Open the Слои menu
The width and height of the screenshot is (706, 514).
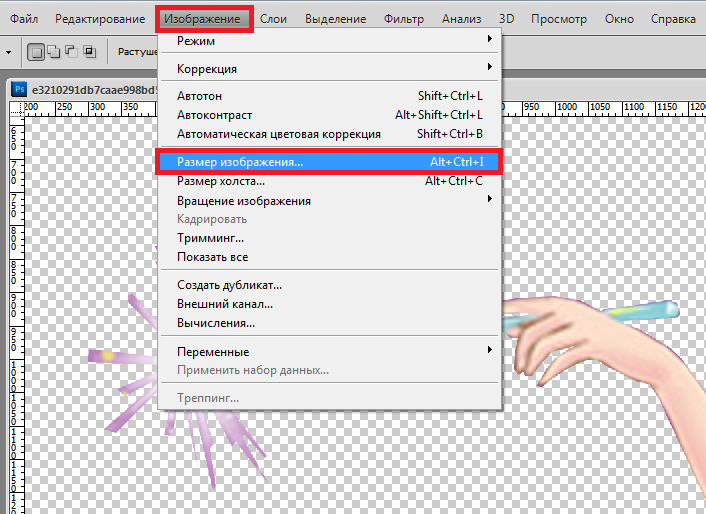[x=274, y=19]
